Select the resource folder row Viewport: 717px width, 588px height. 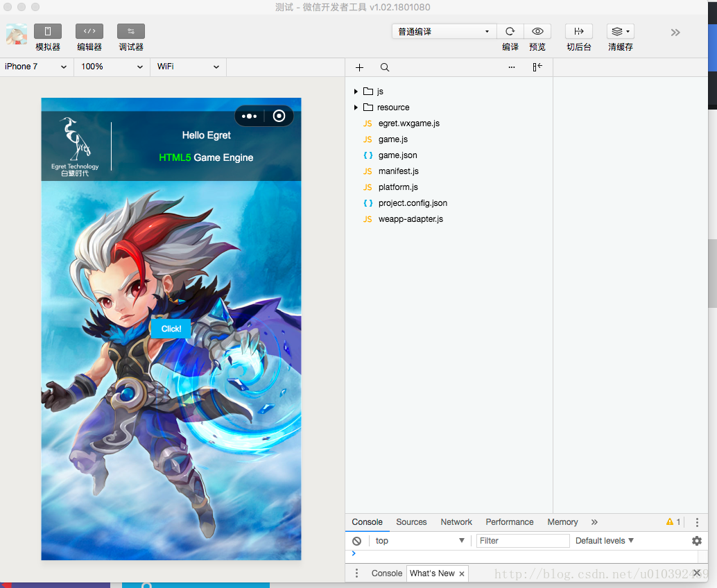click(449, 107)
